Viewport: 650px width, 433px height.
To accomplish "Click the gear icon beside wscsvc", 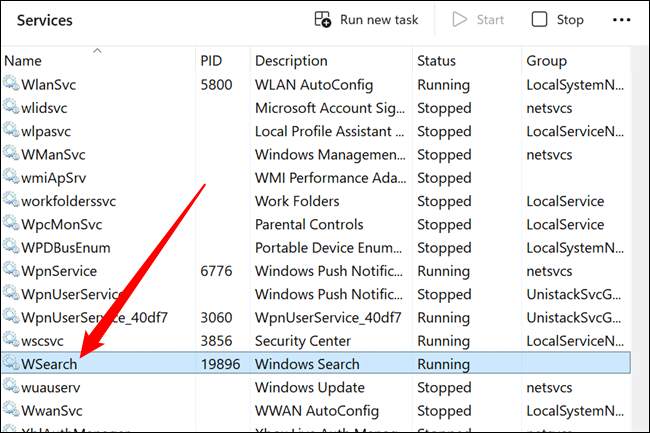I will click(x=11, y=339).
